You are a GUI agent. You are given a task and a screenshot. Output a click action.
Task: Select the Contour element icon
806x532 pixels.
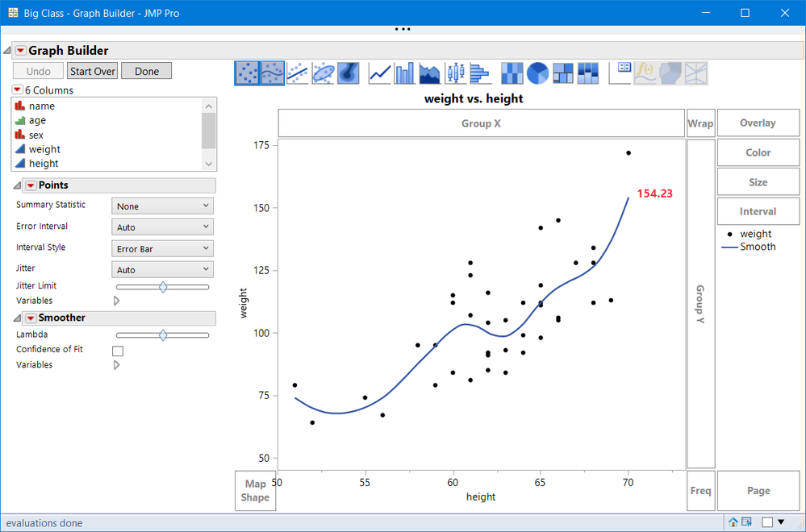pos(348,73)
